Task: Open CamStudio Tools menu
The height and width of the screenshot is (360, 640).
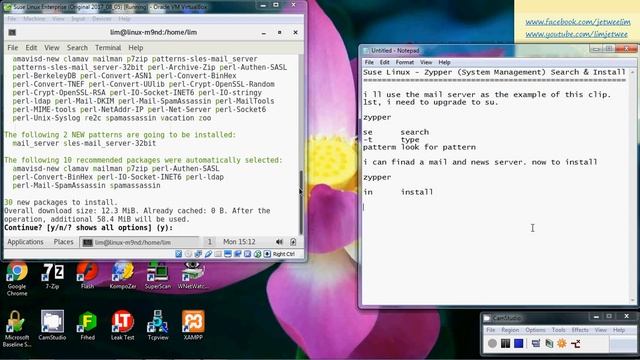Action: [x=558, y=330]
